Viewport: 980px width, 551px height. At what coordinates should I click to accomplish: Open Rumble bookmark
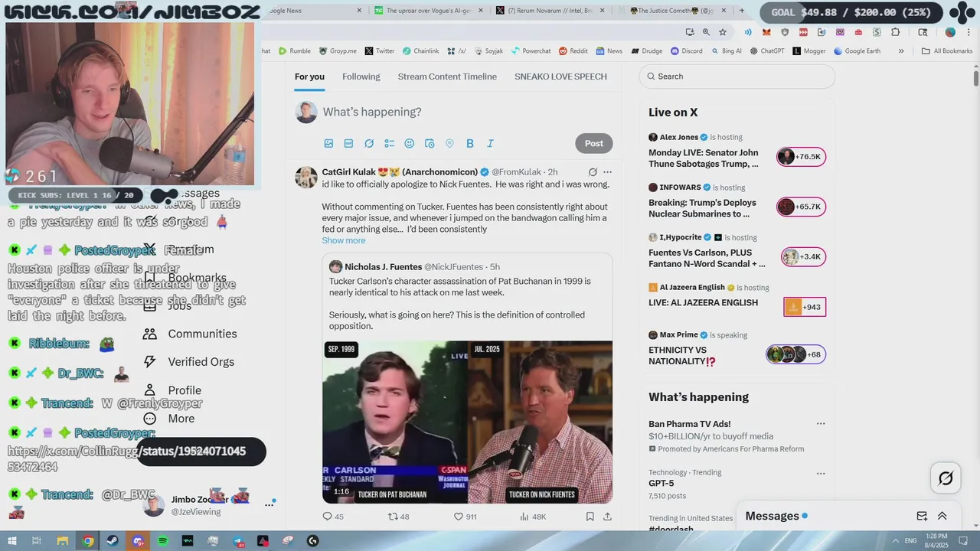[294, 51]
